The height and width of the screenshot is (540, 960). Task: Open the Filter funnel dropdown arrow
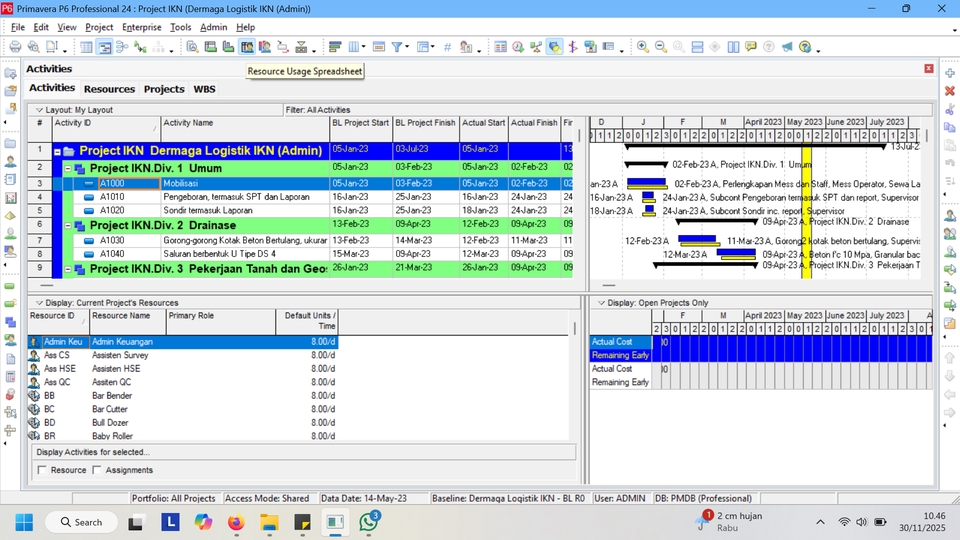(407, 47)
